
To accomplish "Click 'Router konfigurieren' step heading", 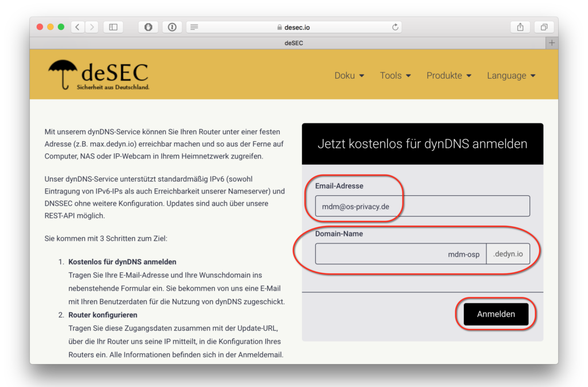I will (x=103, y=315).
